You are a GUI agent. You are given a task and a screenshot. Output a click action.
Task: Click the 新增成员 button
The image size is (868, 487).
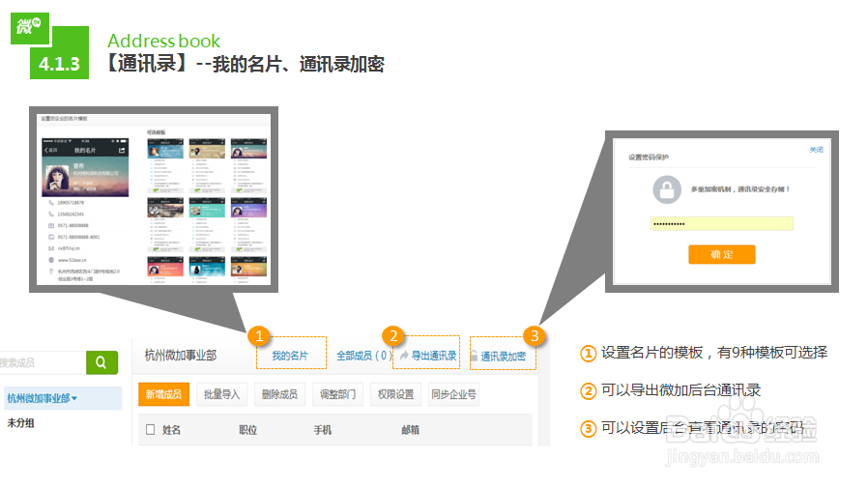(x=164, y=394)
